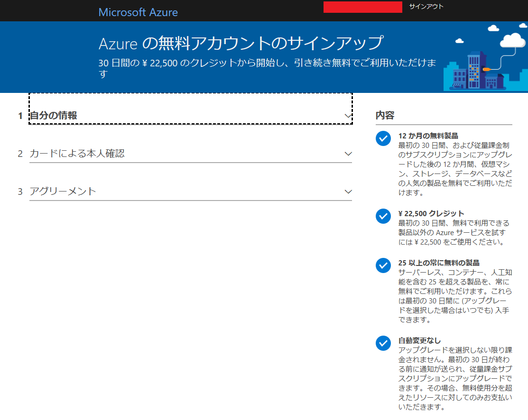
Task: Click the red account box in the header
Action: pos(362,7)
